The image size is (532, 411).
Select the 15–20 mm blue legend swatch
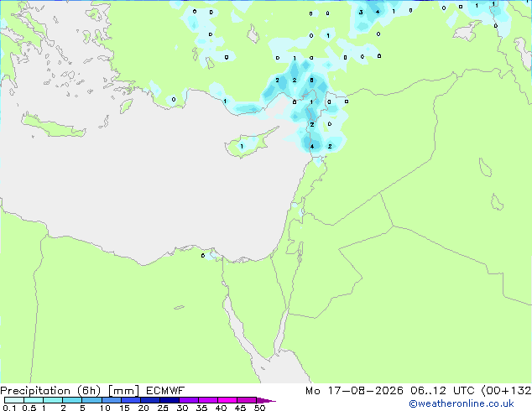pyautogui.click(x=131, y=400)
